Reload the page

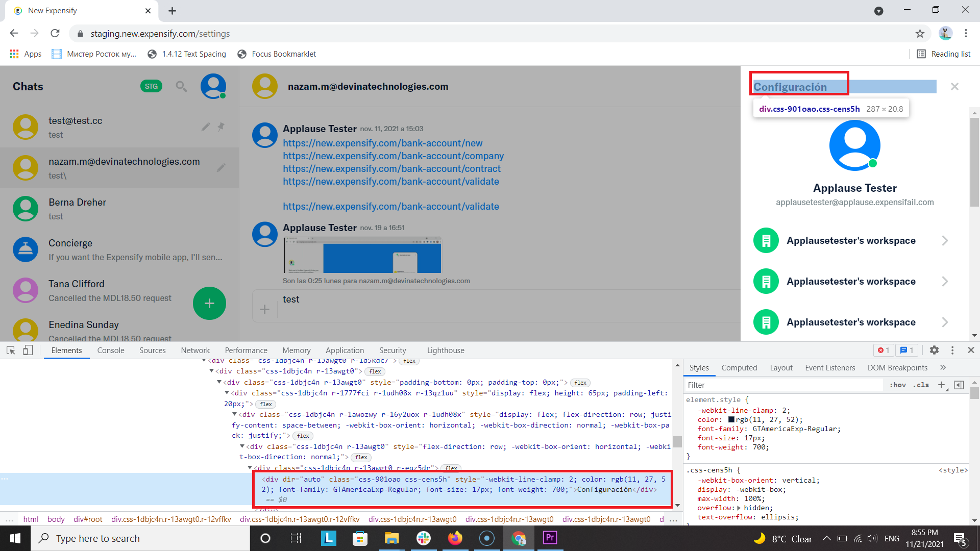click(x=55, y=34)
